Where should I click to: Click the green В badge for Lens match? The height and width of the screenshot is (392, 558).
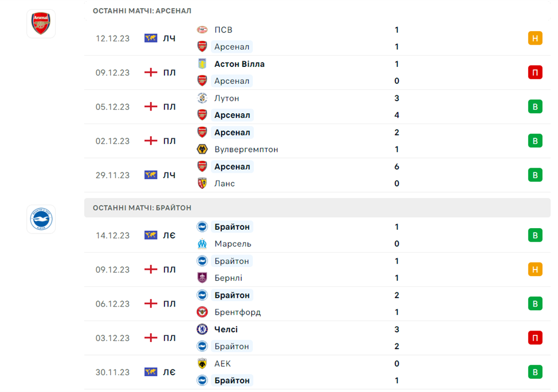point(535,175)
